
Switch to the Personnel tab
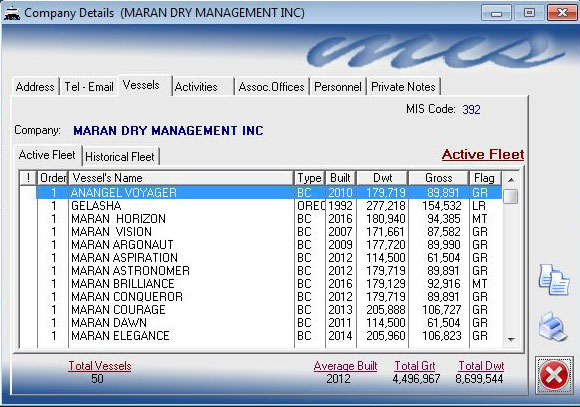tap(338, 87)
